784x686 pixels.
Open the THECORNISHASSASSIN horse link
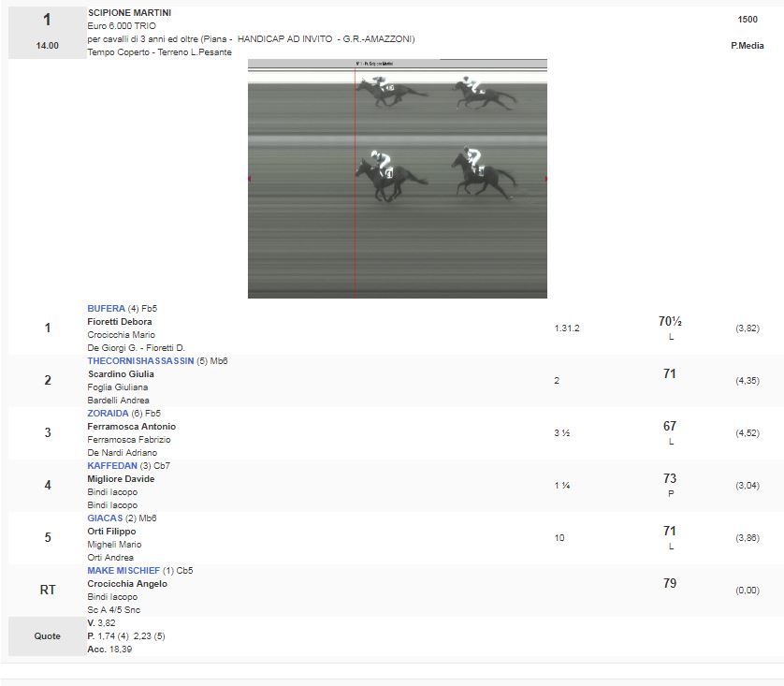pyautogui.click(x=140, y=361)
